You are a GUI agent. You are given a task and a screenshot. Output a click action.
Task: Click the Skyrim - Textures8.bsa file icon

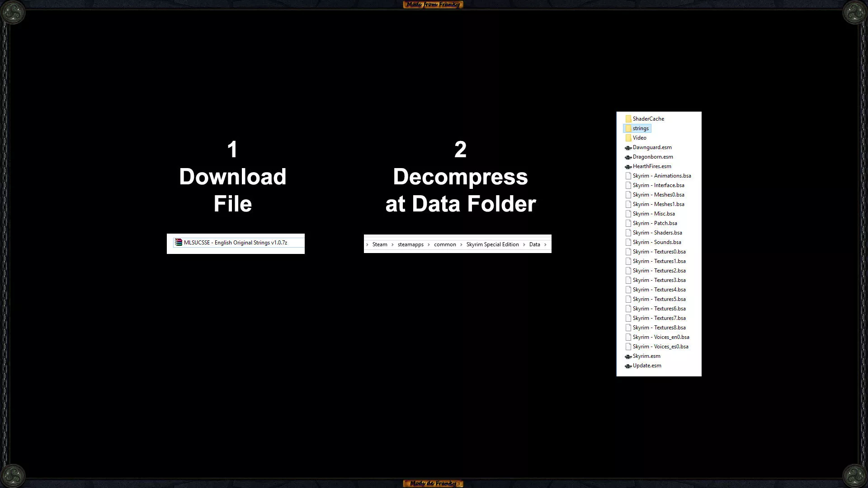click(628, 328)
